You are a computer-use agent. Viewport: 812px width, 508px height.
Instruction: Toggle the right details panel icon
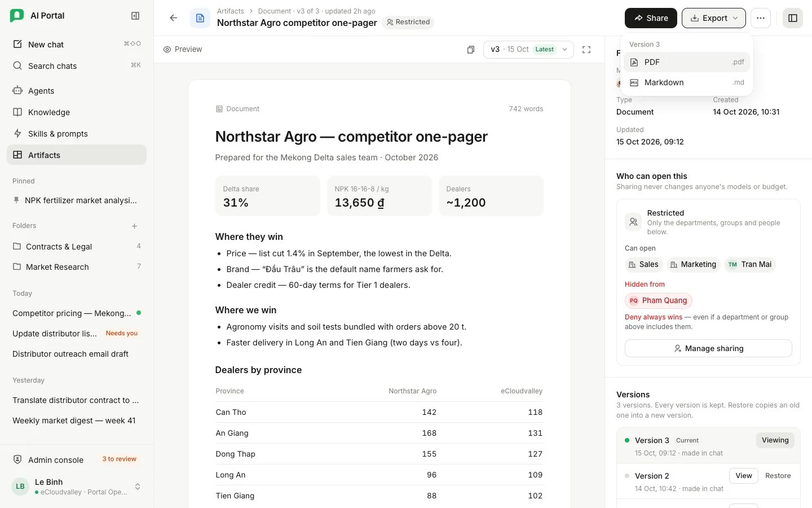pyautogui.click(x=793, y=18)
